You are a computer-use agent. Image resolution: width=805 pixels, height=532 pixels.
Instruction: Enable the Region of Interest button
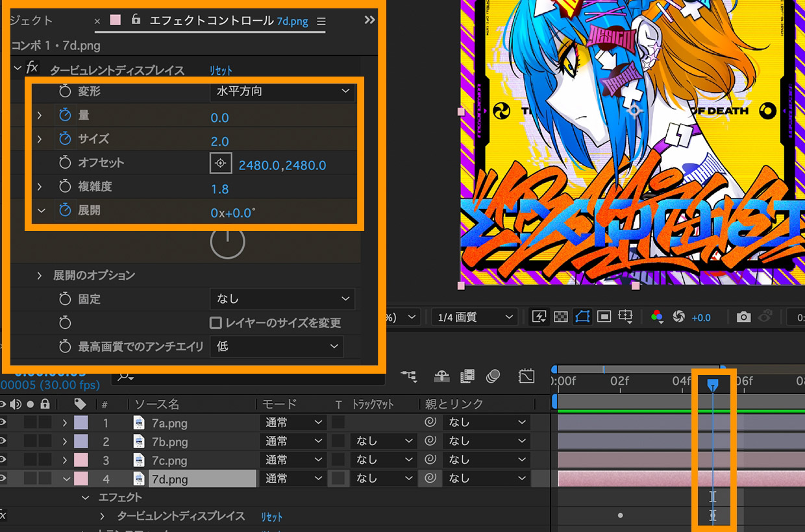(604, 317)
